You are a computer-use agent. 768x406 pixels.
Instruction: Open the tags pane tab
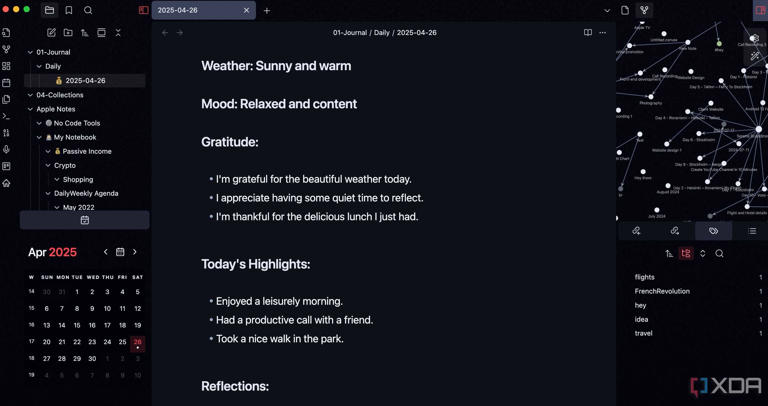(x=713, y=231)
